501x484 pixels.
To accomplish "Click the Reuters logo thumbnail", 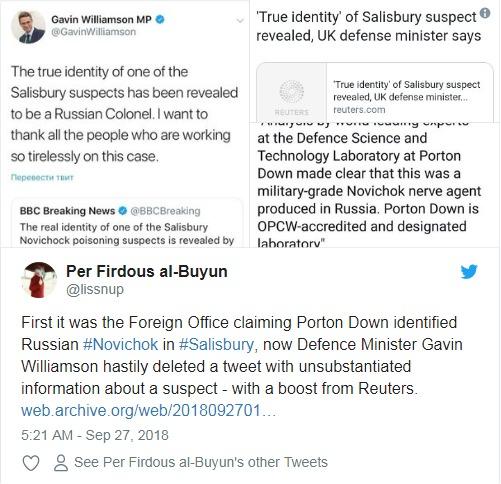I will point(292,93).
